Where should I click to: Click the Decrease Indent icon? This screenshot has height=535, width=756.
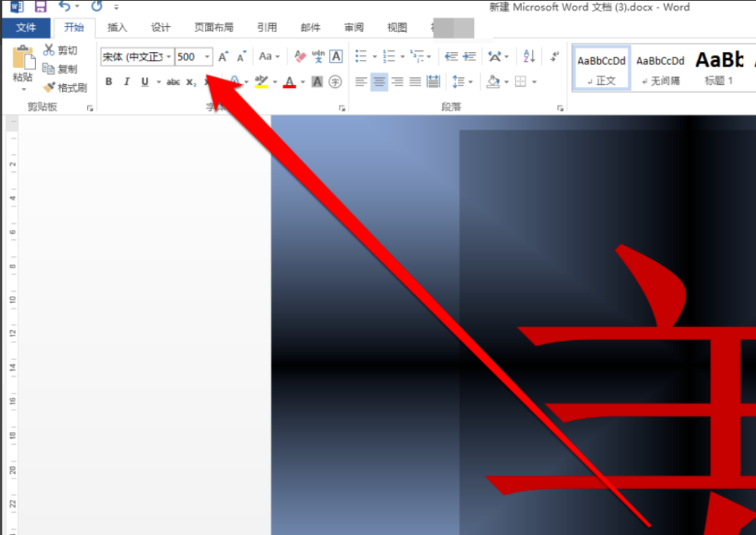click(451, 57)
